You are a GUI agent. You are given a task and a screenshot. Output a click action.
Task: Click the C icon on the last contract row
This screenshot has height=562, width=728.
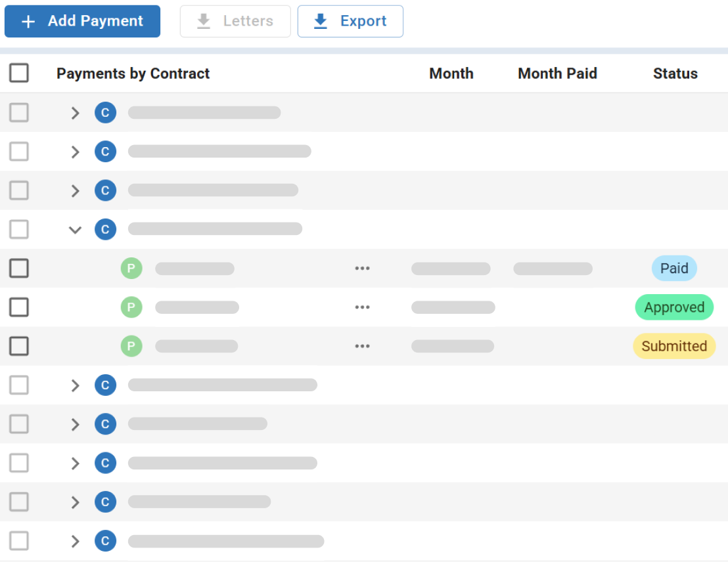(x=105, y=540)
